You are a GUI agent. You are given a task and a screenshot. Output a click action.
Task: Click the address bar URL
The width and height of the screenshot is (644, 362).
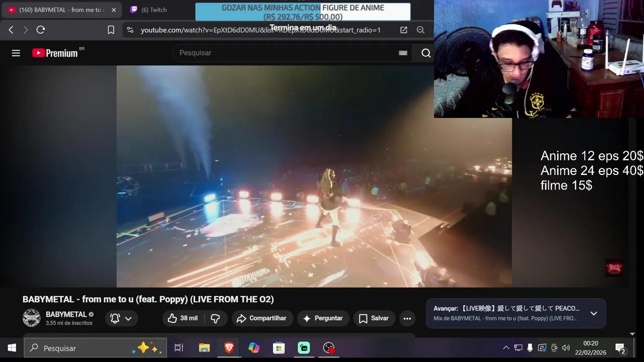coord(261,30)
